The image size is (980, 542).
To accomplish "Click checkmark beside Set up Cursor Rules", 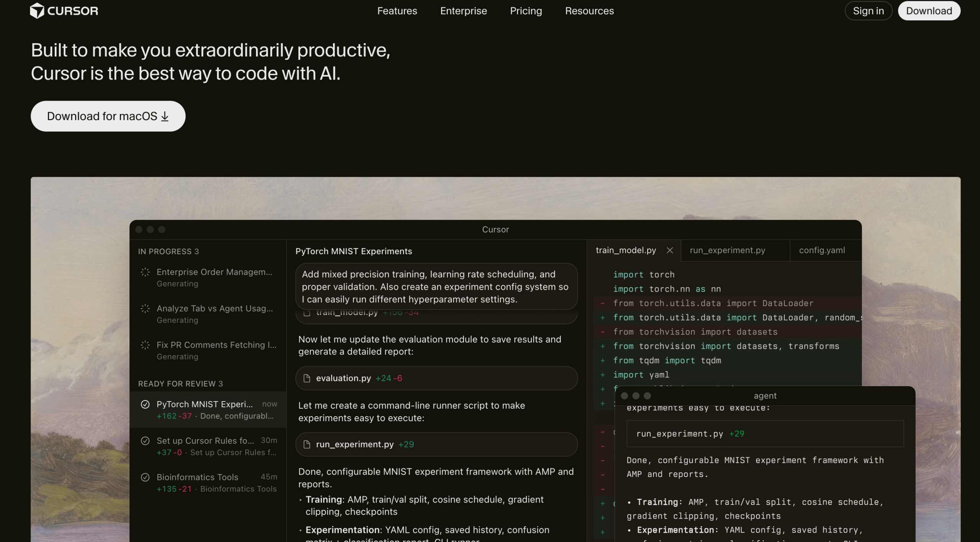I will coord(145,441).
